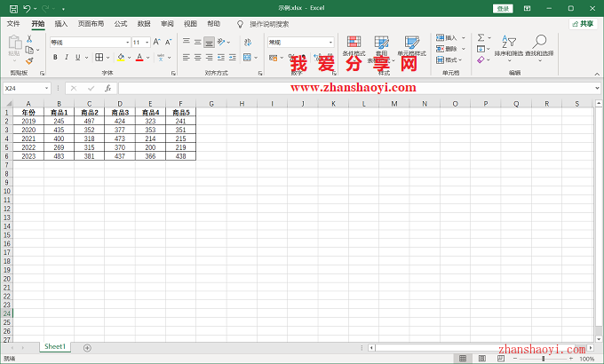Click the Find and Select magnifier icon
The image size is (604, 364).
coord(539,41)
